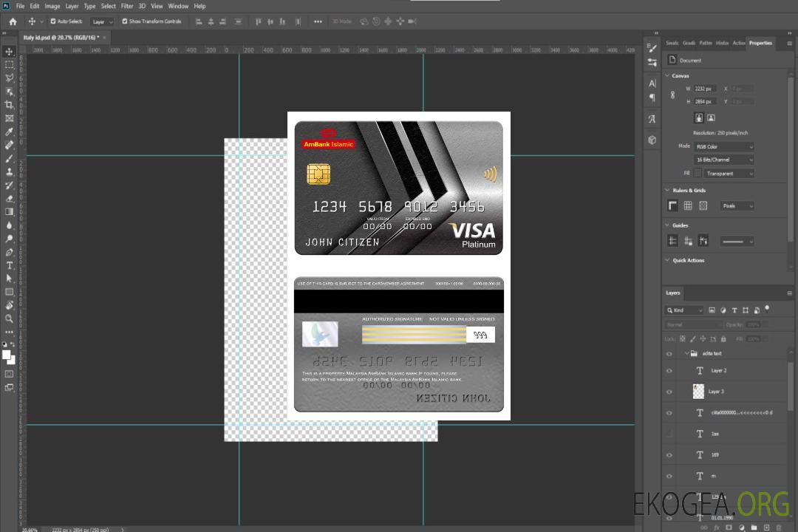Hide Layer 2 via its eye icon
Screen dimensions: 798x532
pyautogui.click(x=669, y=371)
